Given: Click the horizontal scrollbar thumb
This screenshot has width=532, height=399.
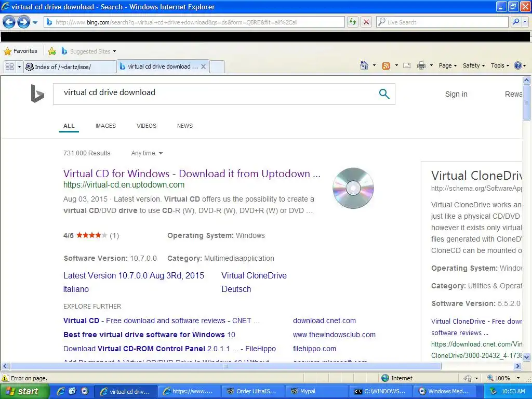Looking at the screenshot, I should tap(225, 366).
